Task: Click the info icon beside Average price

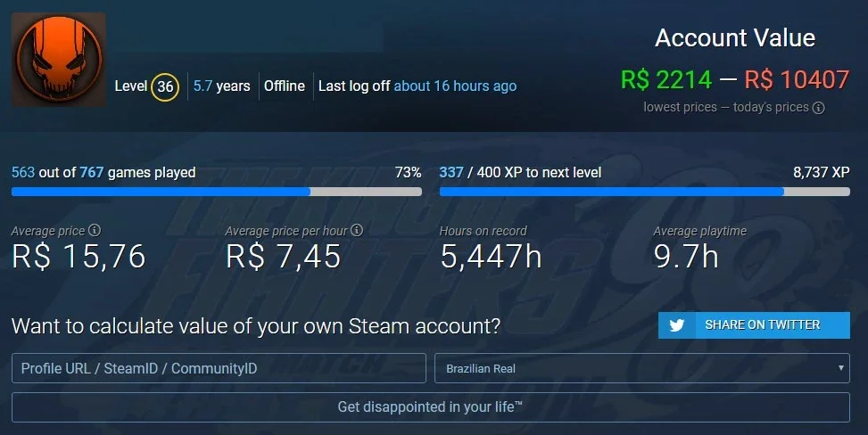Action: click(95, 230)
